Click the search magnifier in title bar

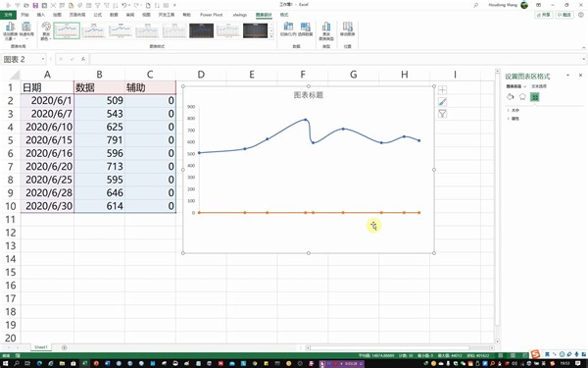(476, 5)
